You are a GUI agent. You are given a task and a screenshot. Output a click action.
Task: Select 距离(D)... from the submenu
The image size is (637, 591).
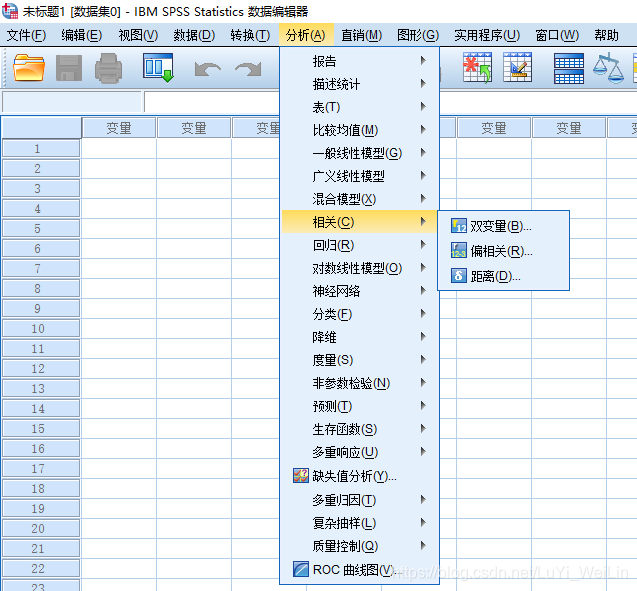pos(503,276)
